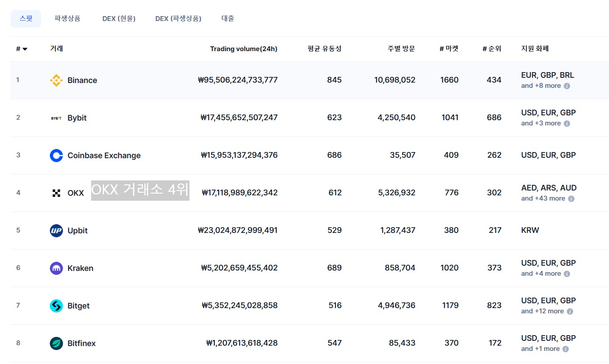Viewport: 609px width, 364px height.
Task: Open the 대출 tab
Action: [x=228, y=19]
